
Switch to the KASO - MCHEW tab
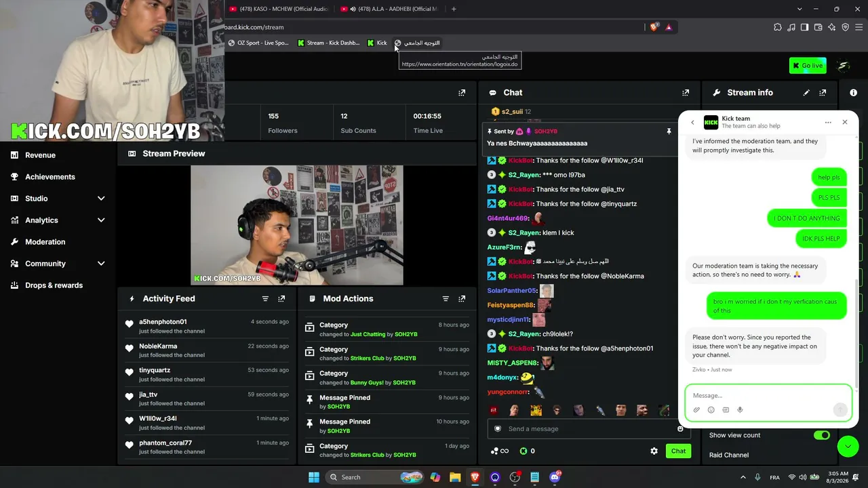click(279, 9)
